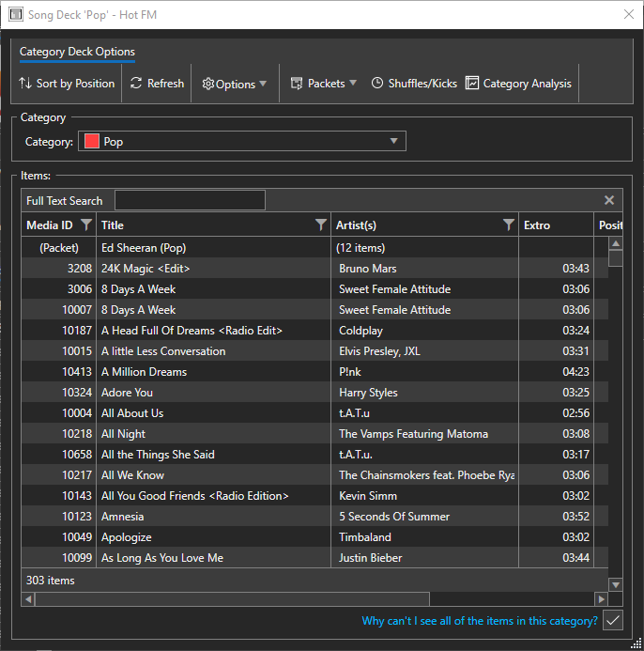The height and width of the screenshot is (651, 644).
Task: Click the Title column filter icon
Action: [x=320, y=225]
